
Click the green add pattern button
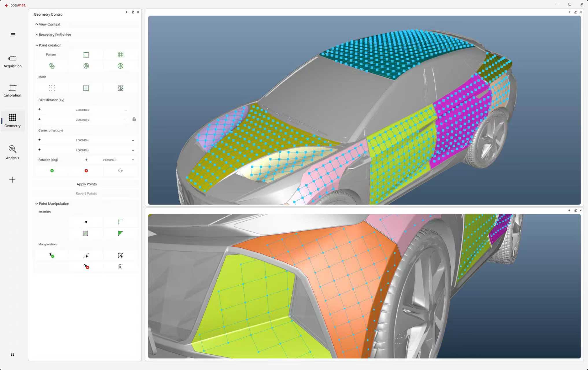[52, 171]
